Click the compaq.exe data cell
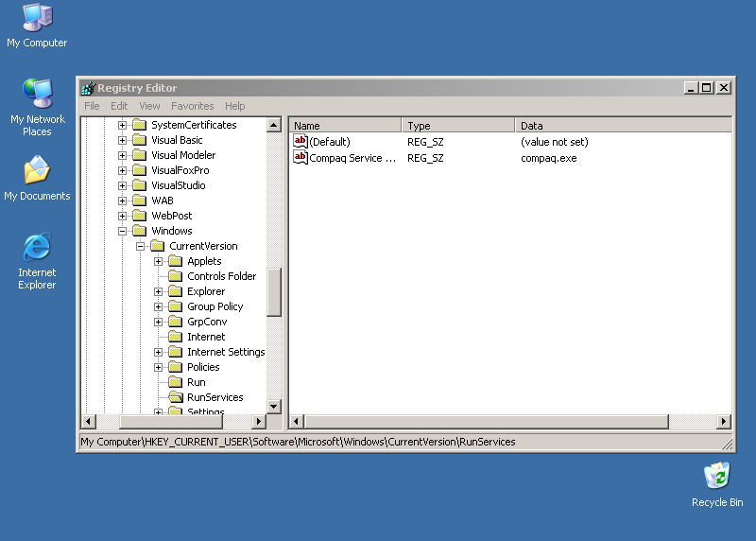The width and height of the screenshot is (756, 541). pyautogui.click(x=549, y=158)
